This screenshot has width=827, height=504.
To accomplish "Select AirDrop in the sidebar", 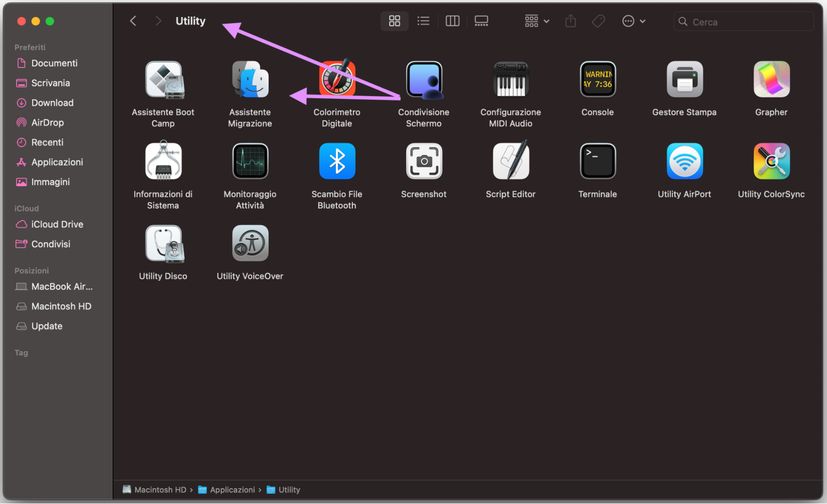I will click(48, 122).
